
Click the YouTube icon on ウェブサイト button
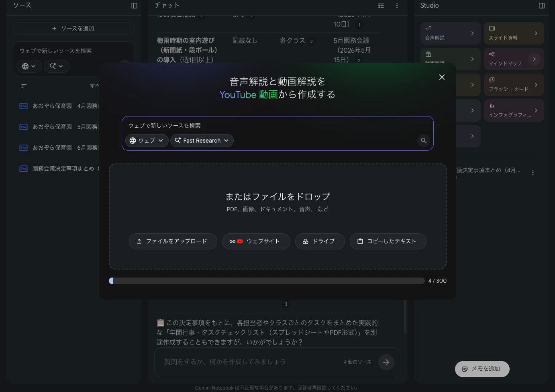[x=240, y=241]
